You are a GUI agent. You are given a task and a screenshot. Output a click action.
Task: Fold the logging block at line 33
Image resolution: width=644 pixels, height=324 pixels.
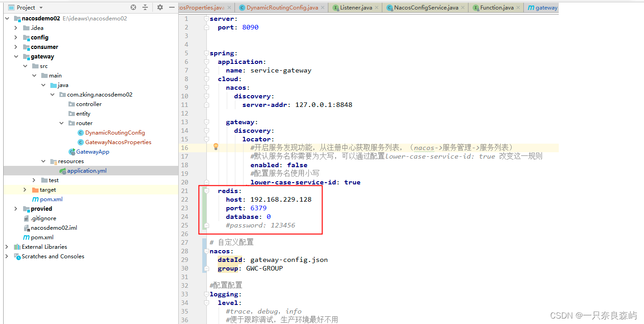click(x=206, y=294)
